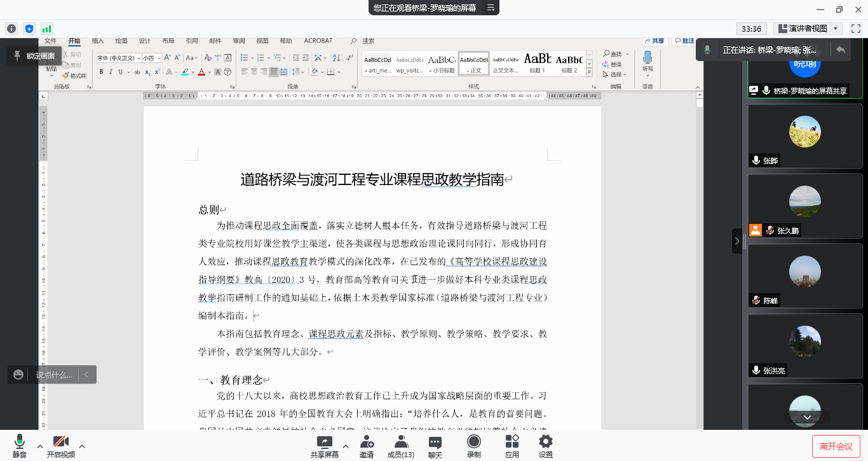The width and height of the screenshot is (868, 461).
Task: Click the 静音 microphone mute icon
Action: [x=19, y=442]
